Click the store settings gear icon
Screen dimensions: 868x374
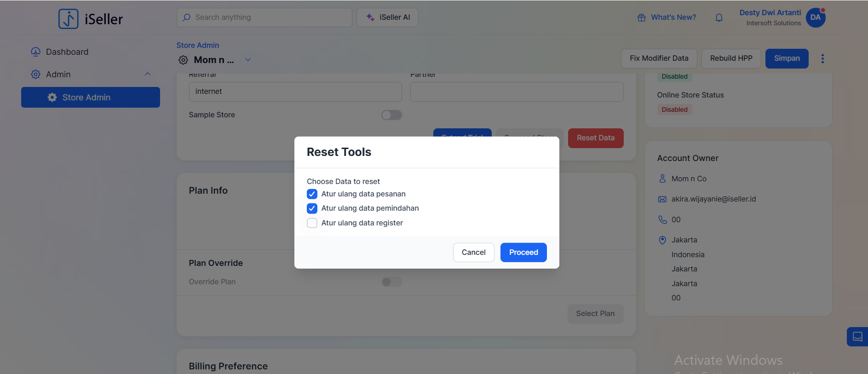(x=183, y=60)
